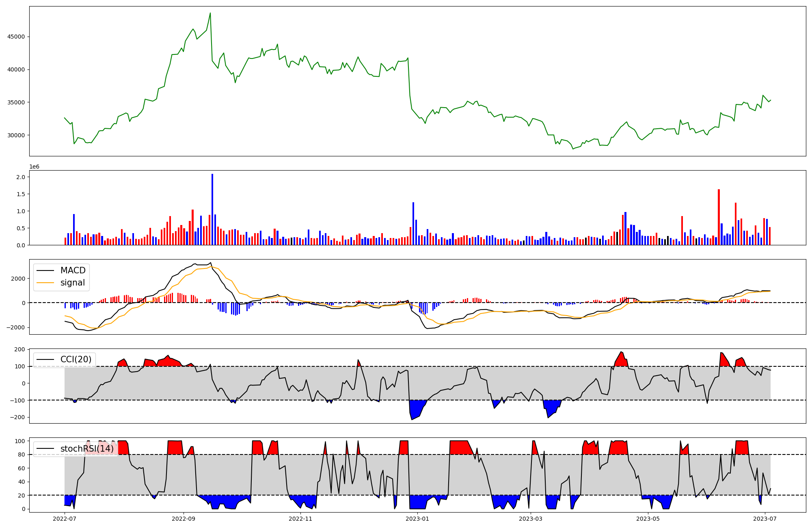The width and height of the screenshot is (812, 528).
Task: Click the 200 tick on the CCI axis
Action: (20, 349)
